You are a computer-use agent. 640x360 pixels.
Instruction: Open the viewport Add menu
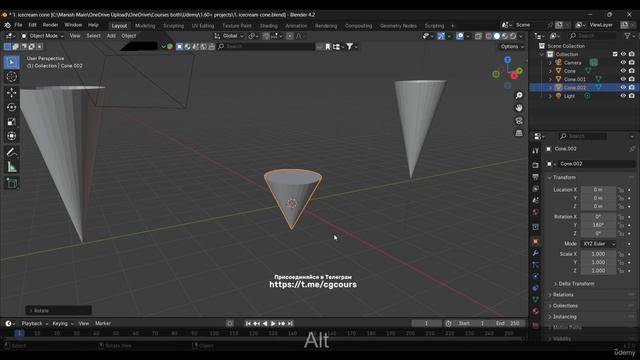[x=111, y=36]
